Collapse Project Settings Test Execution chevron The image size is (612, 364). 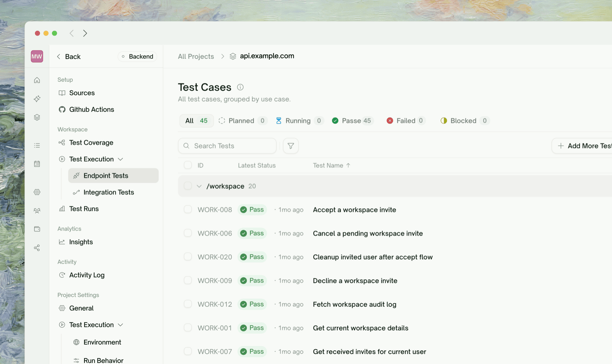[120, 325]
